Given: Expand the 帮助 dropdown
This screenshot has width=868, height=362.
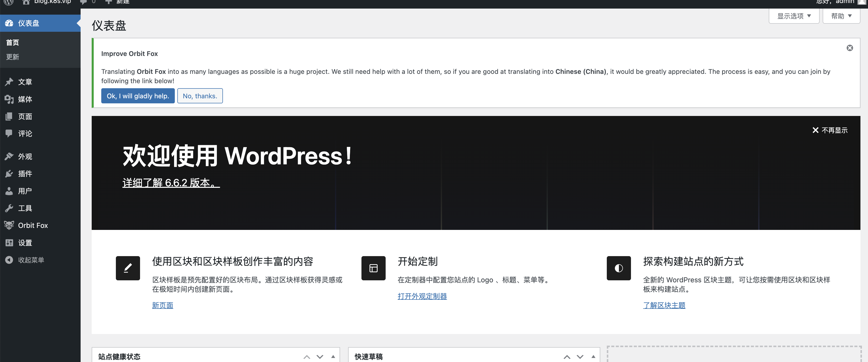Looking at the screenshot, I should [x=841, y=16].
